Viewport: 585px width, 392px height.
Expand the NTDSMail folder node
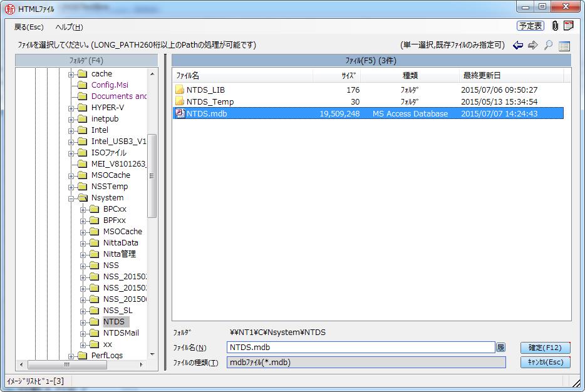[83, 333]
